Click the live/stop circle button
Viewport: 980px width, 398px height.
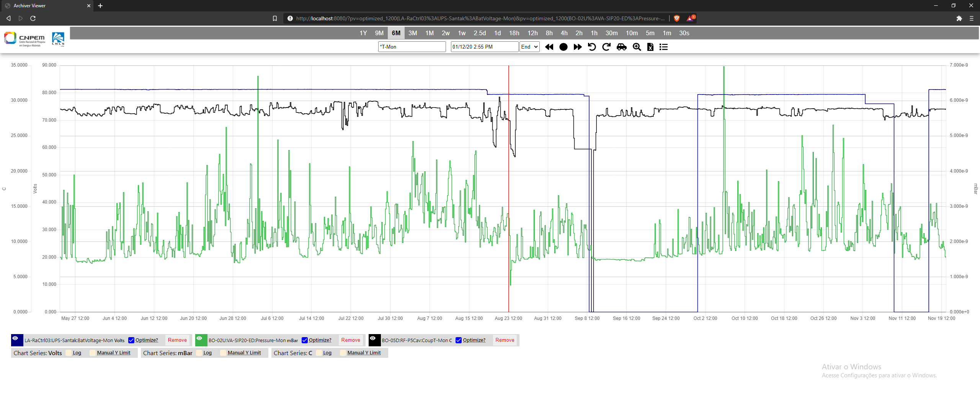coord(563,47)
